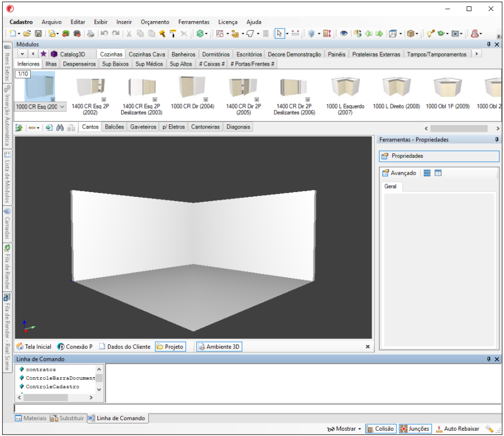Open the Ambiente 3D view tab
This screenshot has width=504, height=436.
219,347
